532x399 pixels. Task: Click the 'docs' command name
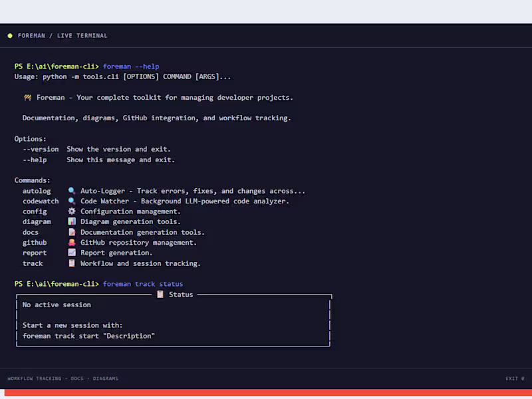(31, 232)
